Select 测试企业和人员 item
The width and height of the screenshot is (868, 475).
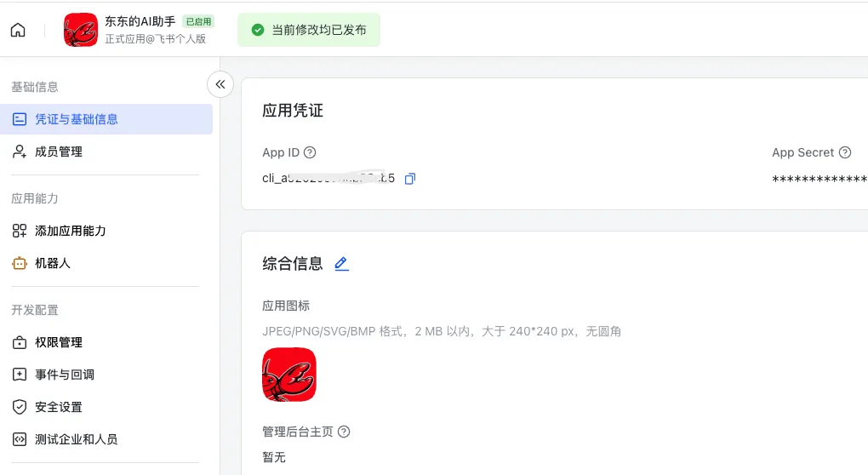tap(106, 439)
